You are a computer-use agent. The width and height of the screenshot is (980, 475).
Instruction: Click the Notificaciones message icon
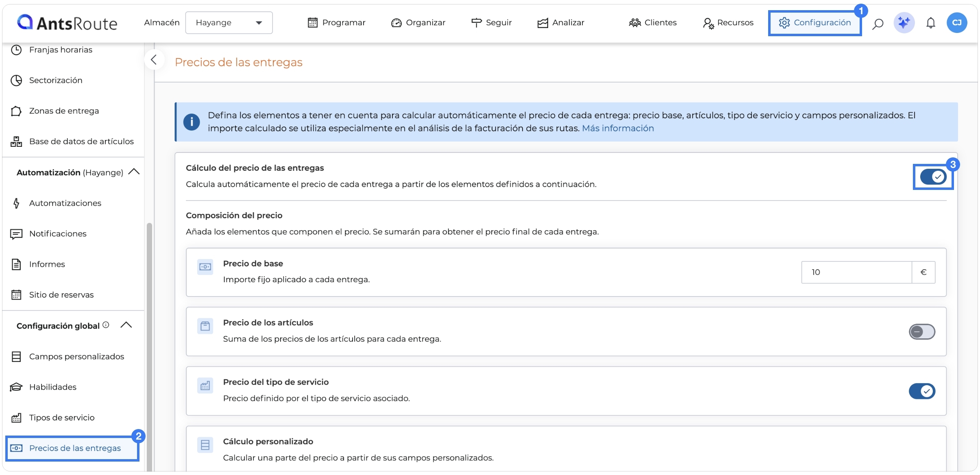pyautogui.click(x=16, y=234)
